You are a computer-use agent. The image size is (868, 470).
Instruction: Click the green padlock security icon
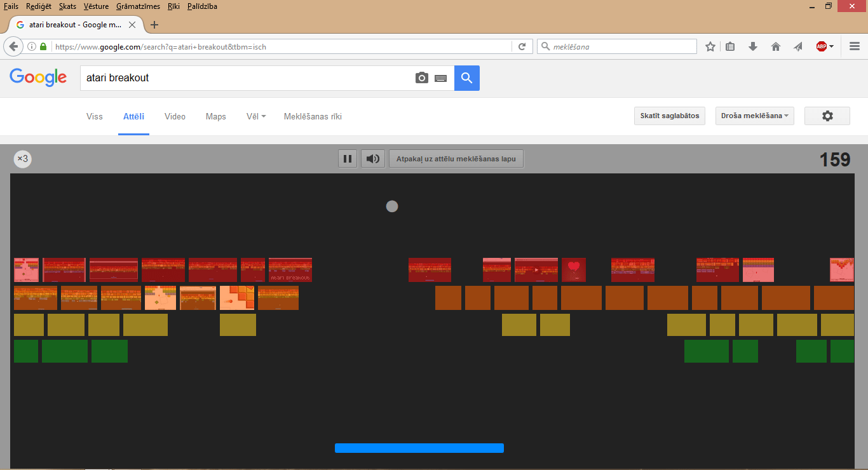(43, 46)
